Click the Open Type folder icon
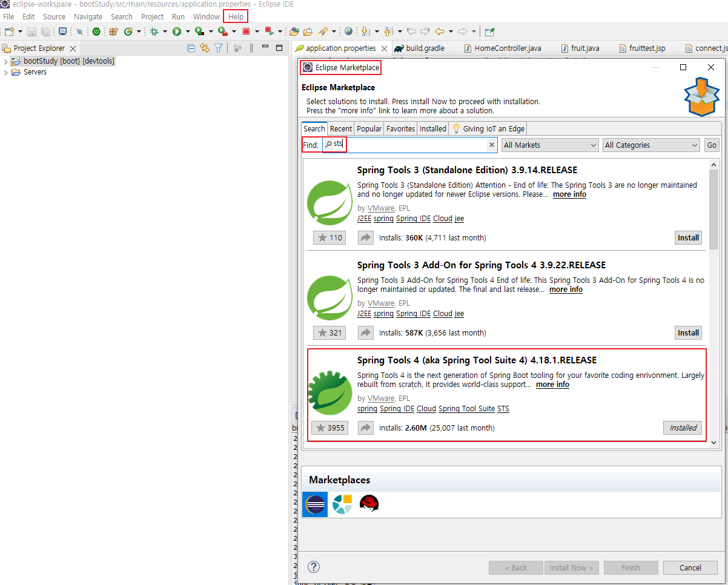The image size is (728, 585). click(x=294, y=31)
